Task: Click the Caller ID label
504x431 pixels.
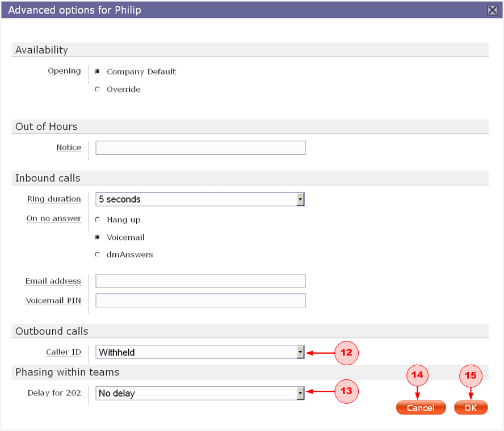Action: [64, 352]
